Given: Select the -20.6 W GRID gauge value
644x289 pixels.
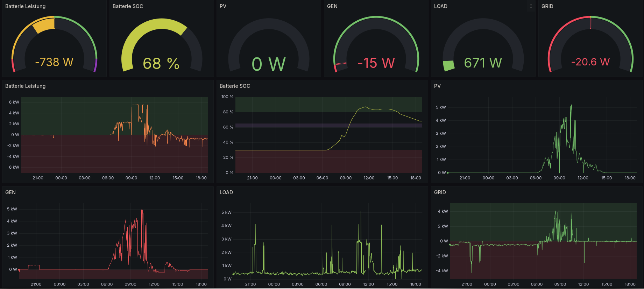Looking at the screenshot, I should pyautogui.click(x=590, y=62).
